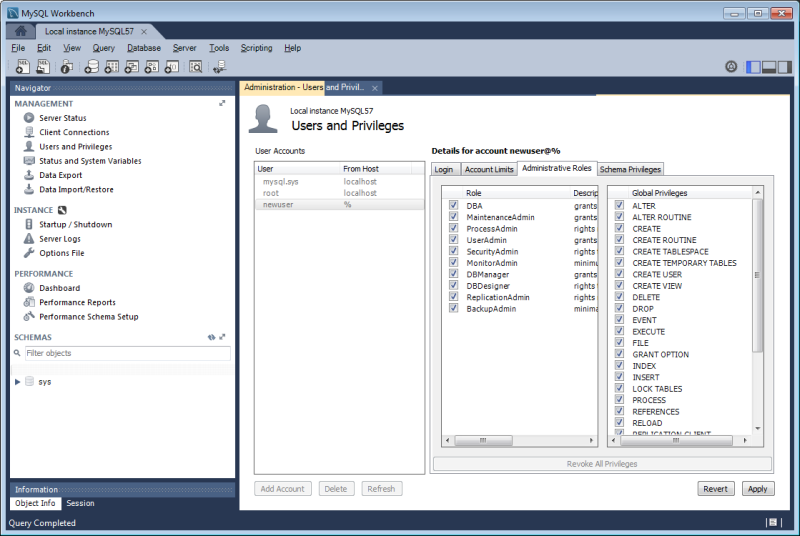
Task: Search table data toolbar icon
Action: click(195, 66)
